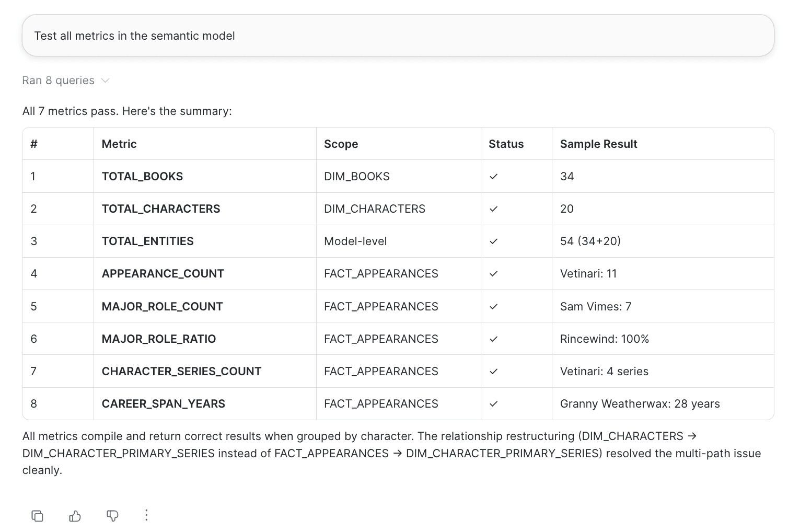Open the three-dot more options menu
The width and height of the screenshot is (788, 532).
146,515
